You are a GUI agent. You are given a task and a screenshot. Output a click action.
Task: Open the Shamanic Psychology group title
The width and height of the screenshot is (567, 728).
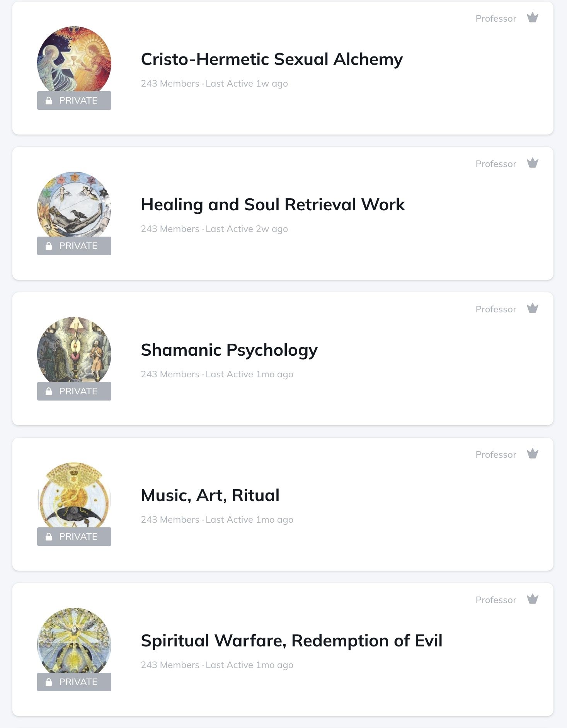[x=229, y=350]
